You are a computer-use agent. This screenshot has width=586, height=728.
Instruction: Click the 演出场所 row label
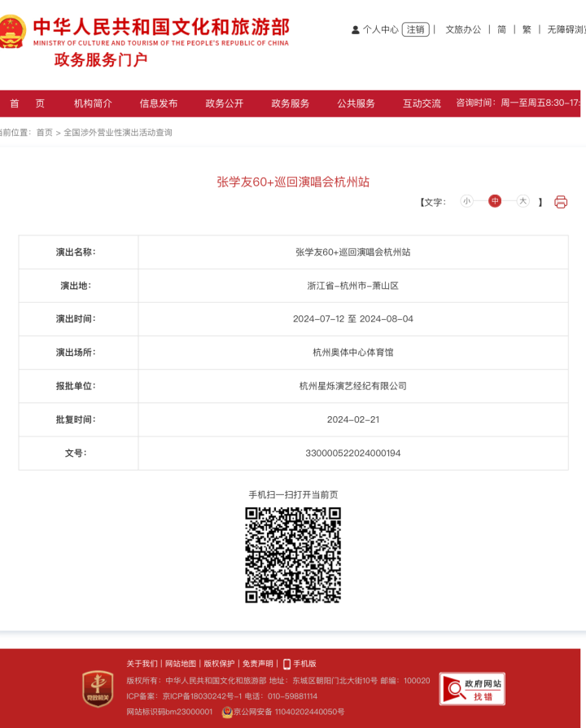(x=76, y=353)
